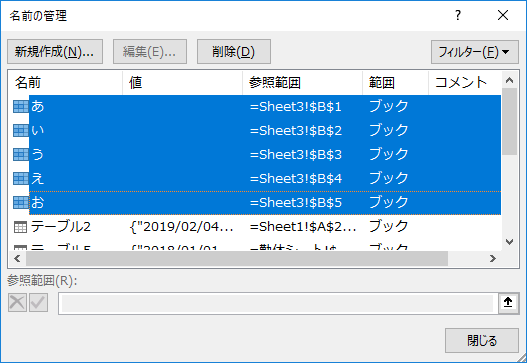Click the named range icon beside い
This screenshot has height=363, width=527.
coord(21,130)
